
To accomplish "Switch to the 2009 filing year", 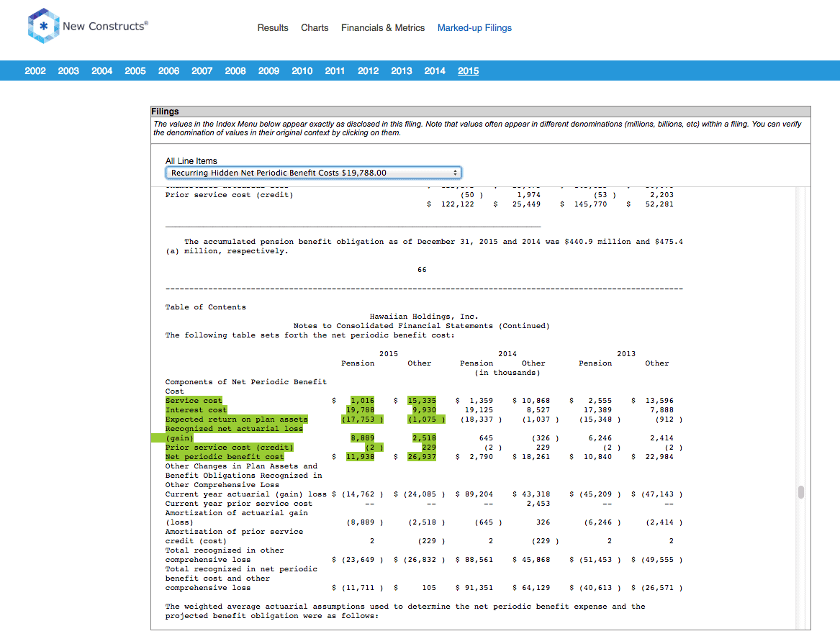I will pyautogui.click(x=269, y=71).
